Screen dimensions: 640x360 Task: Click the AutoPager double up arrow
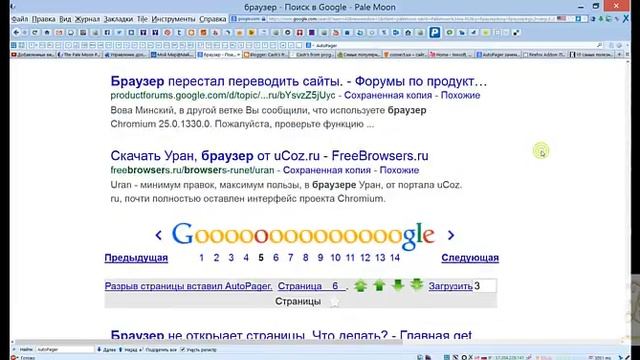pos(360,286)
